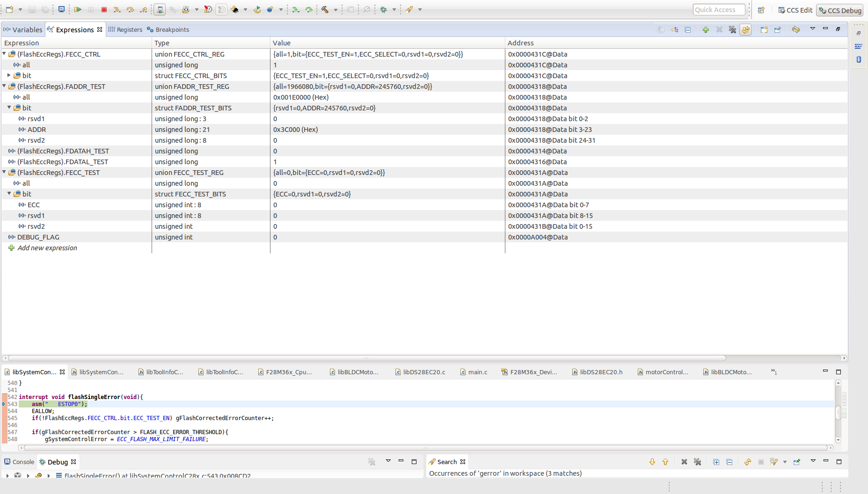This screenshot has height=494, width=868.
Task: Collapse the bit struct under FADDR_TEST
Action: pyautogui.click(x=9, y=108)
